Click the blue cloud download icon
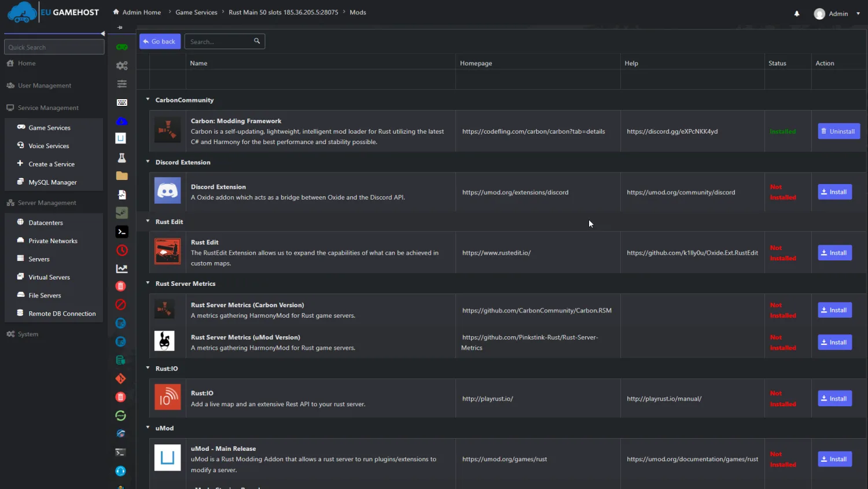 coord(122,121)
